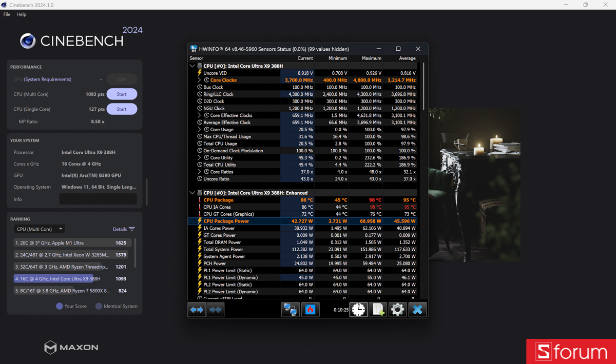Click the Maximum column header

[x=372, y=58]
